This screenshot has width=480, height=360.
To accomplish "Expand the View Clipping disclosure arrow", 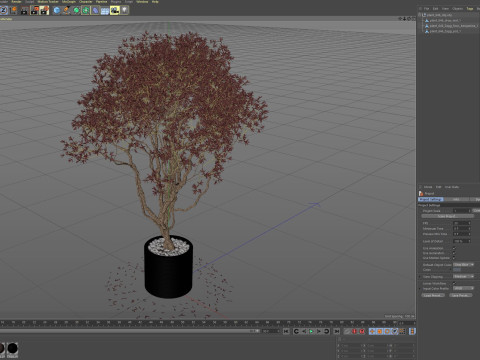I will [x=420, y=277].
